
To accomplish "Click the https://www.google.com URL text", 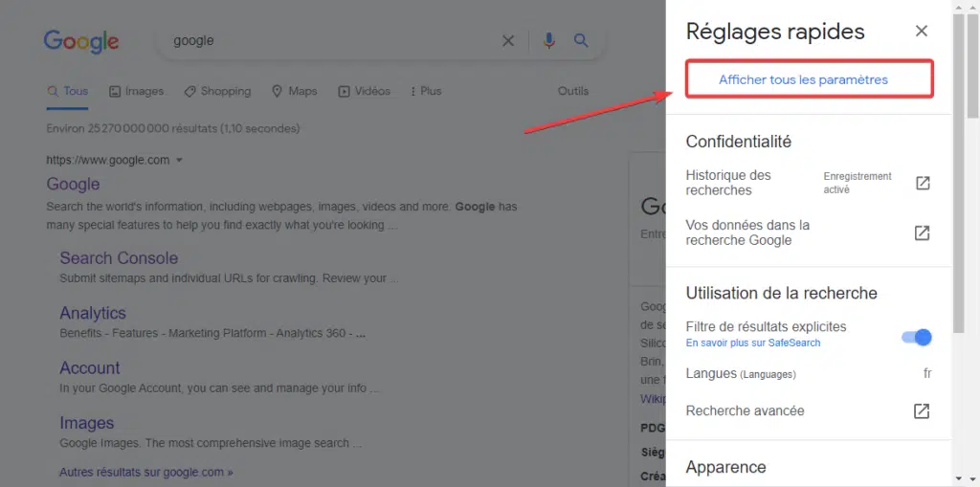I will [x=108, y=160].
